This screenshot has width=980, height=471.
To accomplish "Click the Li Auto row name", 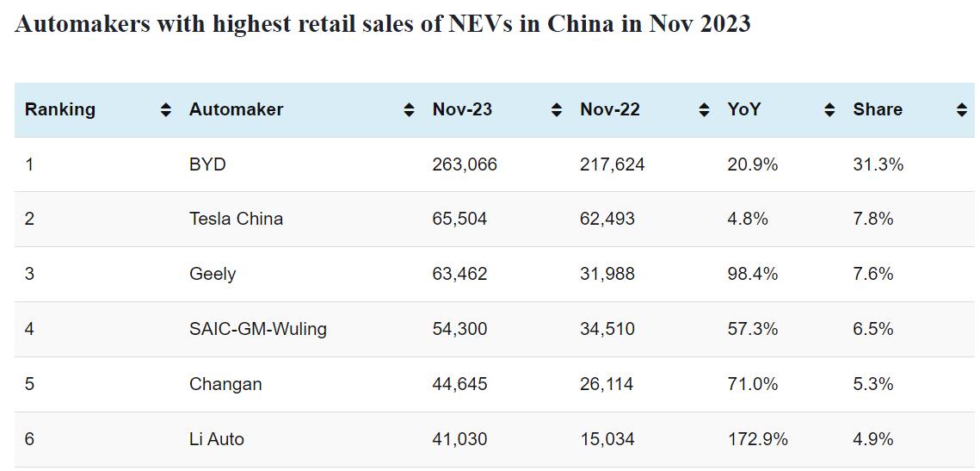I will 217,439.
